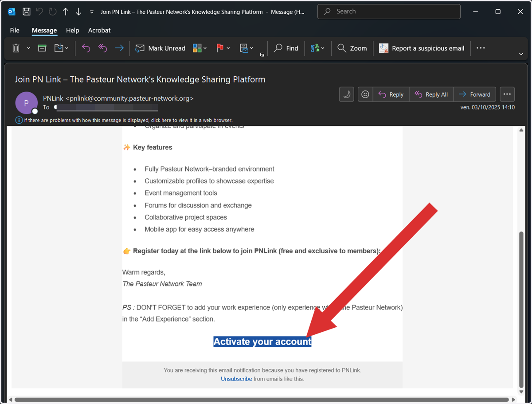Follow the Unsubscribe link

(236, 379)
